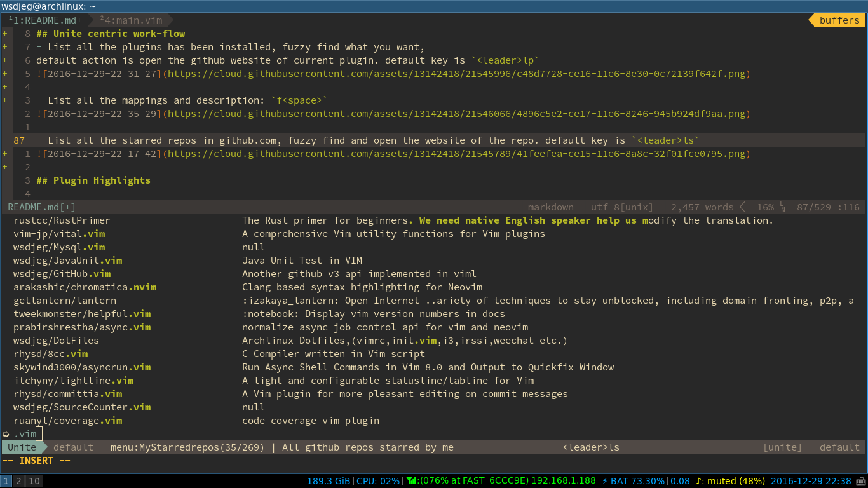Viewport: 868px width, 488px height.
Task: Select rustcc/RustPrimer in Unite list
Action: (x=62, y=220)
